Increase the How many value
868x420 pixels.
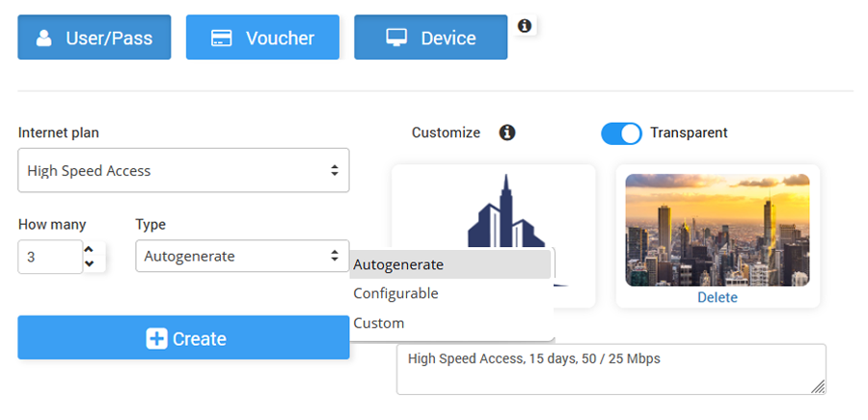click(x=90, y=249)
